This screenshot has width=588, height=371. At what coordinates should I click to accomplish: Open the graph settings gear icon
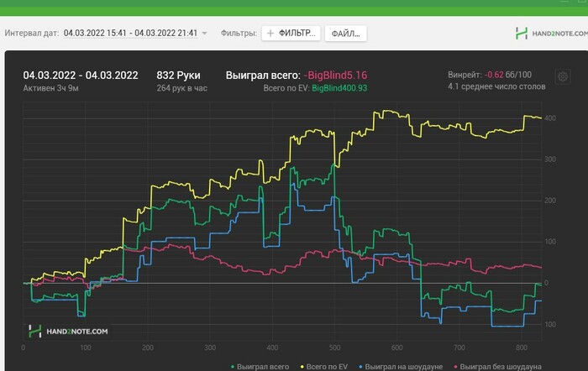pyautogui.click(x=563, y=77)
